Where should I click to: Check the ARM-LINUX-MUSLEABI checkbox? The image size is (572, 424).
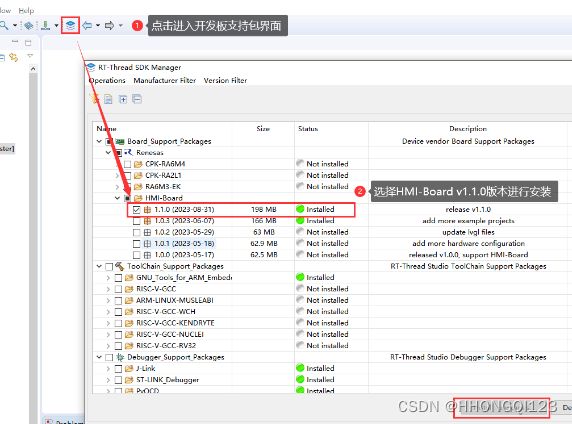[x=118, y=300]
